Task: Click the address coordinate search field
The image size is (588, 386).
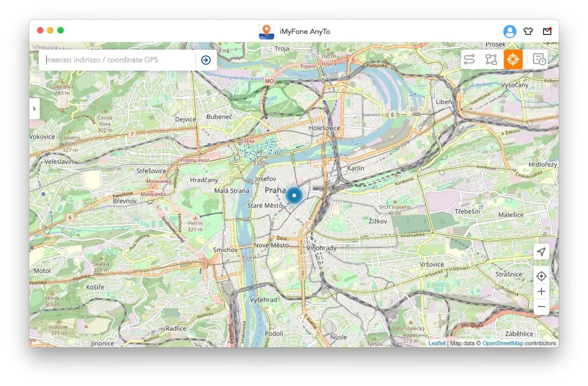Action: tap(118, 59)
